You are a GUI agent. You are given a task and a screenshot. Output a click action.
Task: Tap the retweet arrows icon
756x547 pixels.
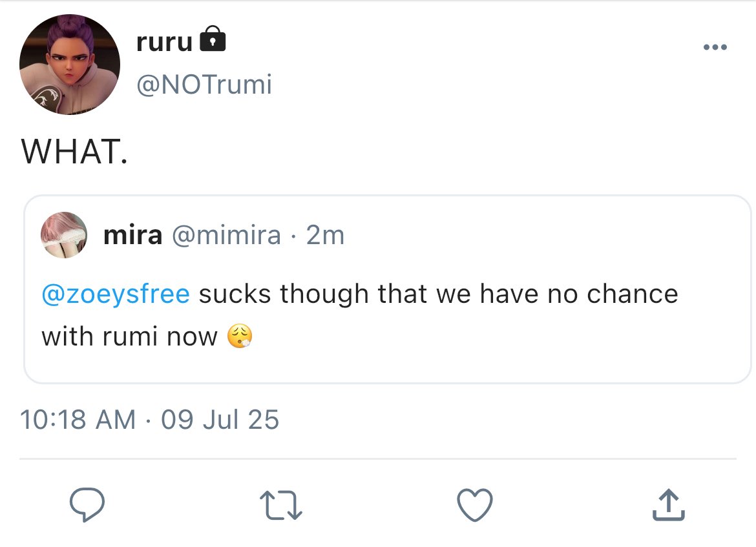(x=281, y=505)
